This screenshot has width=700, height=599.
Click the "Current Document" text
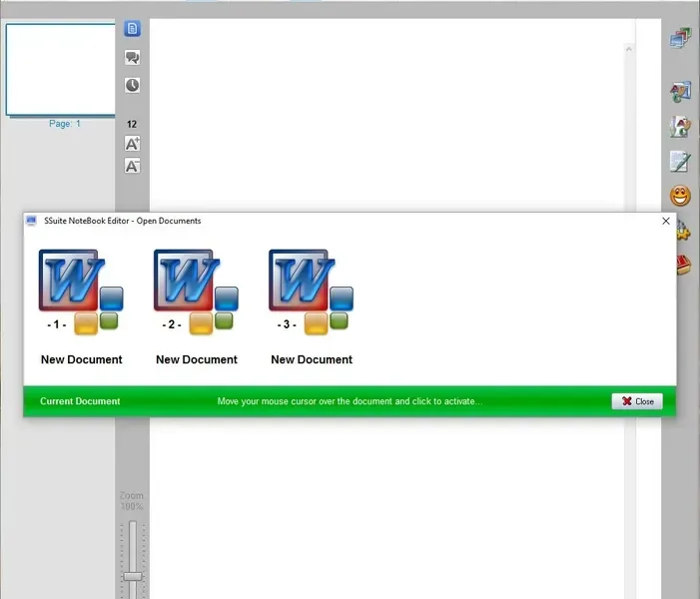[x=80, y=401]
